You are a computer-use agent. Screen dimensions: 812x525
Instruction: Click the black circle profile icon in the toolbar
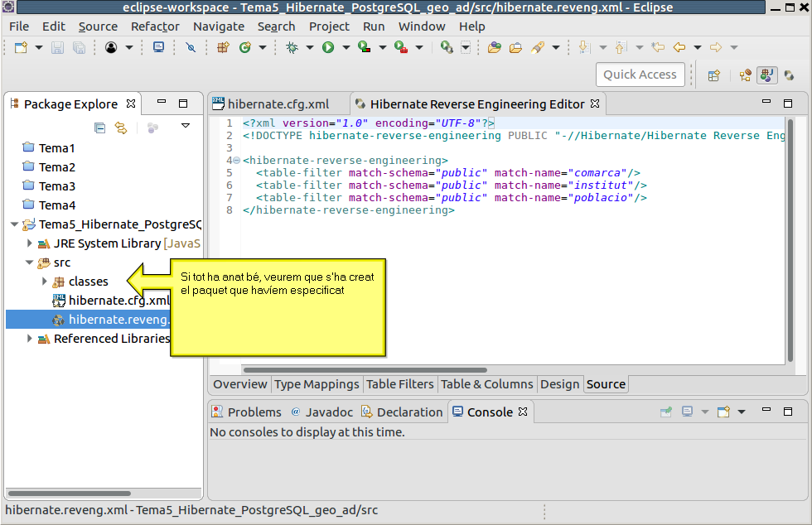111,48
